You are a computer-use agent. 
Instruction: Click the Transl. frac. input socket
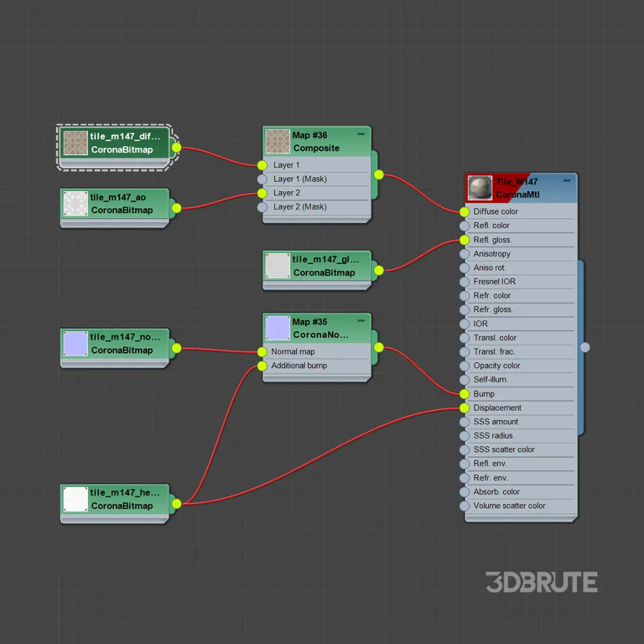[464, 352]
